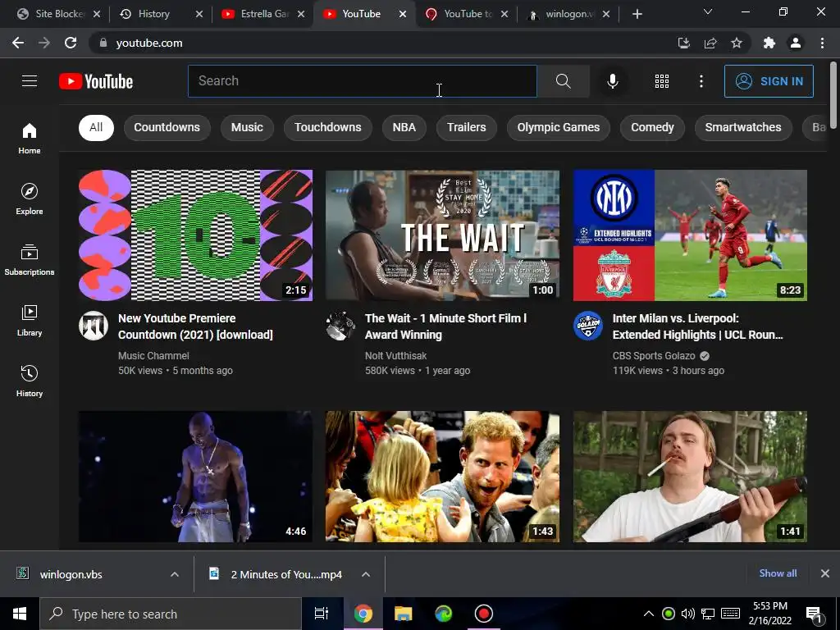Screen dimensions: 840x630
Task: Open CBS Sports Golazo channel avatar
Action: tap(587, 326)
